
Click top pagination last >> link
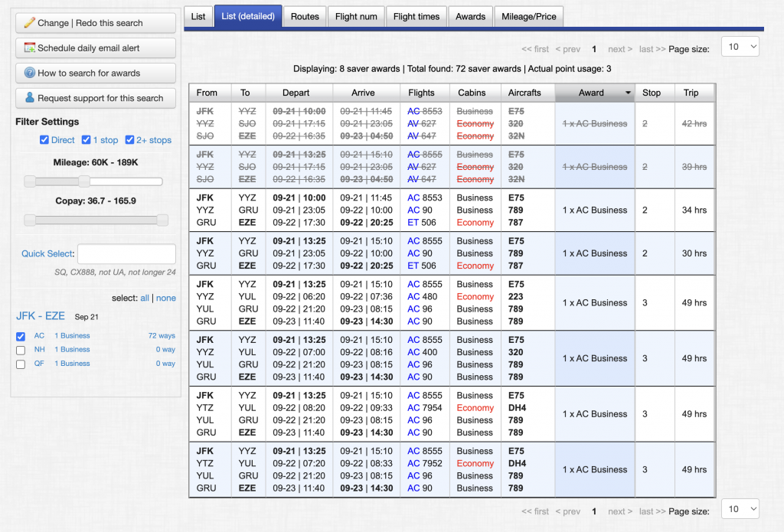[x=652, y=49]
